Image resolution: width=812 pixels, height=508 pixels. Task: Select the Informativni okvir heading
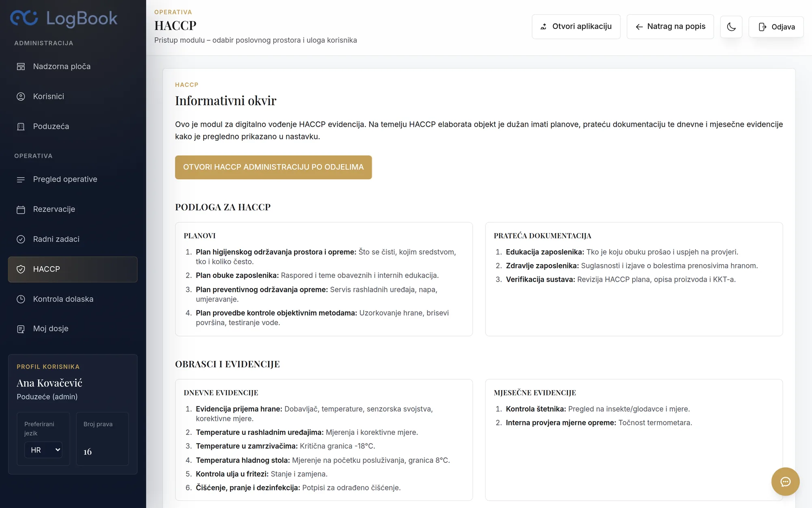225,100
